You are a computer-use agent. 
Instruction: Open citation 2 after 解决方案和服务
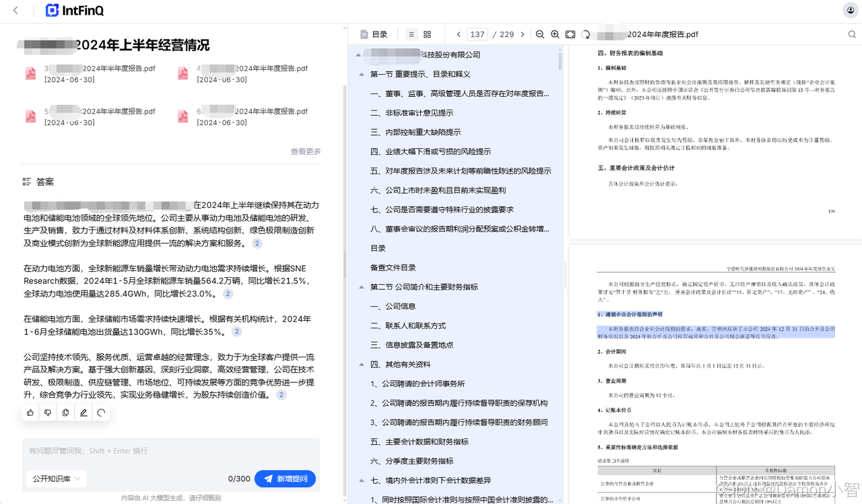click(x=257, y=244)
